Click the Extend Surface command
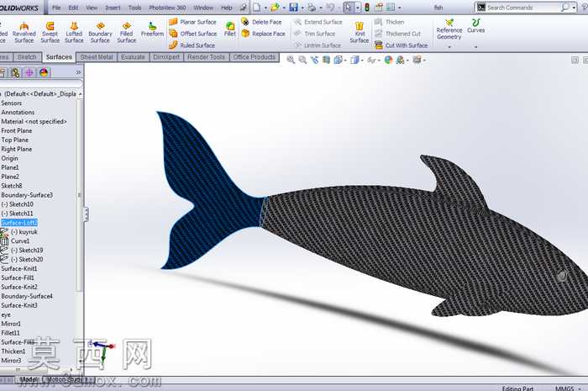Image resolution: width=588 pixels, height=391 pixels. [318, 22]
